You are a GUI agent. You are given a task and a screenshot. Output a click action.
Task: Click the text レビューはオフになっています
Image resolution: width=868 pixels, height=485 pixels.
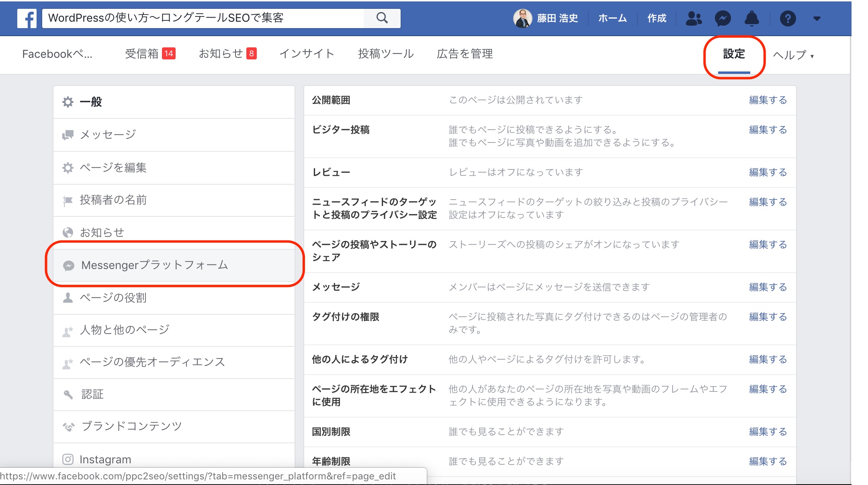click(516, 172)
